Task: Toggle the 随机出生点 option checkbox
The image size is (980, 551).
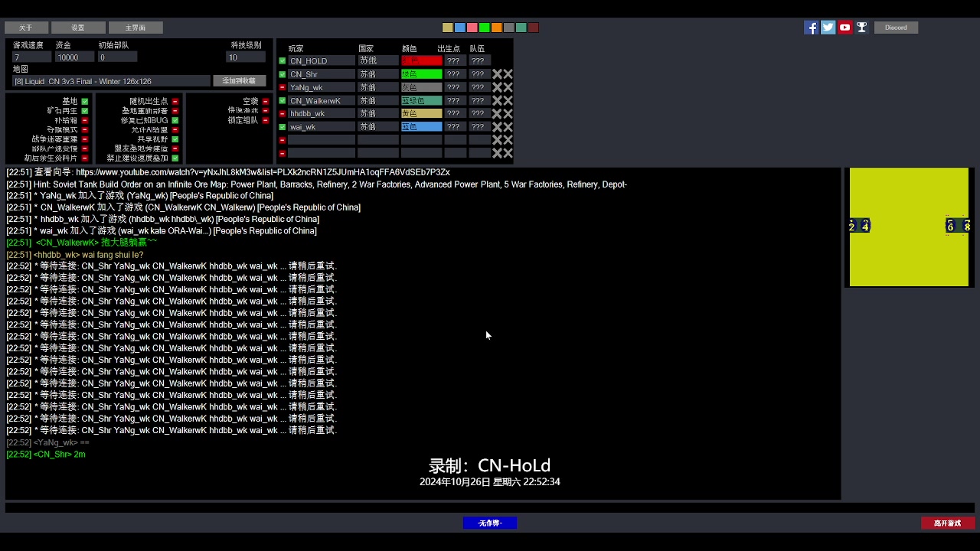Action: [x=175, y=101]
